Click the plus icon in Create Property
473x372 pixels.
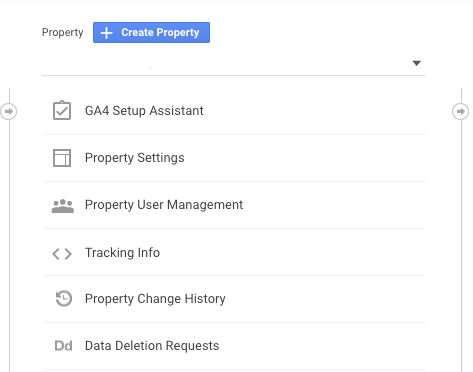point(106,33)
